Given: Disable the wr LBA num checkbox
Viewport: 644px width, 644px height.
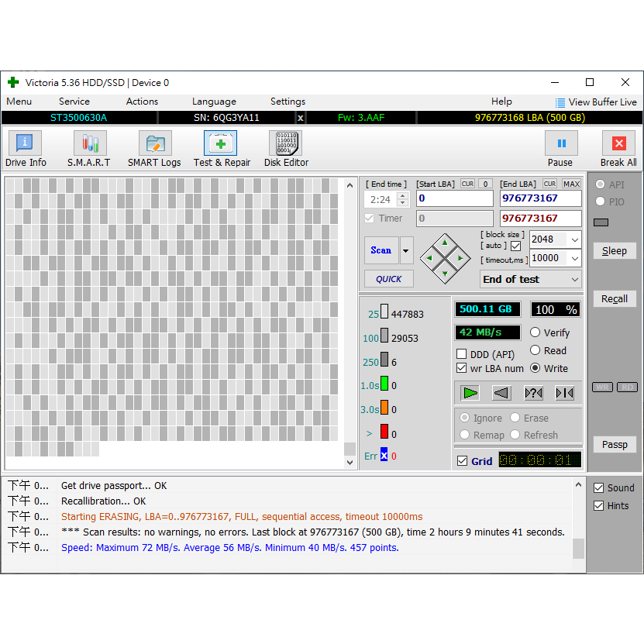Looking at the screenshot, I should click(x=462, y=369).
